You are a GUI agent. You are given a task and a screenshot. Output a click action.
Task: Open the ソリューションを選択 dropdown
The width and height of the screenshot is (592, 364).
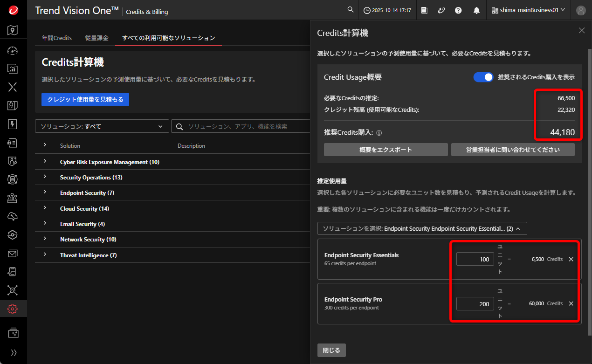click(x=422, y=229)
